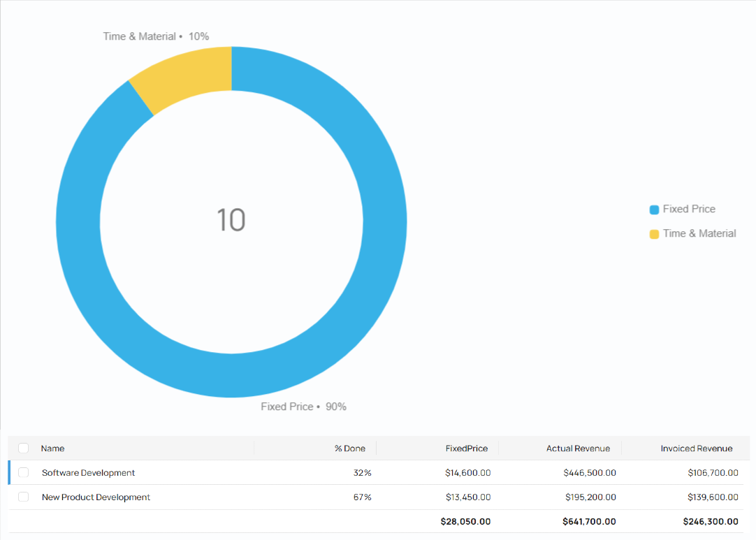Open the Software Development project row
The image size is (756, 540).
(x=88, y=473)
